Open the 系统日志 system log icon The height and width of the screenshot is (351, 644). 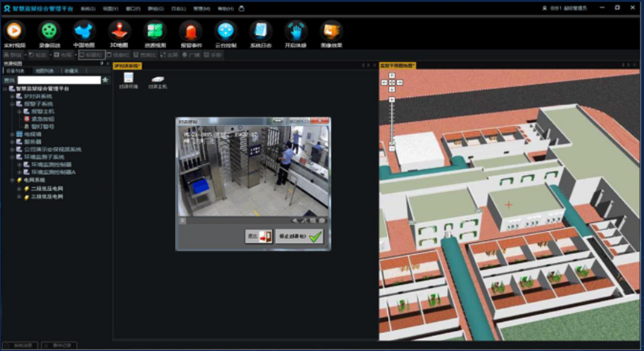point(261,31)
